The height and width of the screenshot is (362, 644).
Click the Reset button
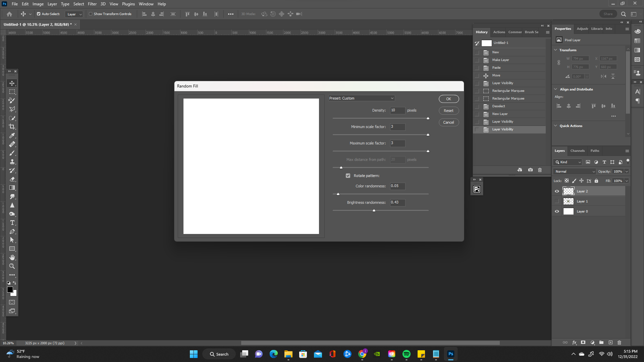point(448,110)
